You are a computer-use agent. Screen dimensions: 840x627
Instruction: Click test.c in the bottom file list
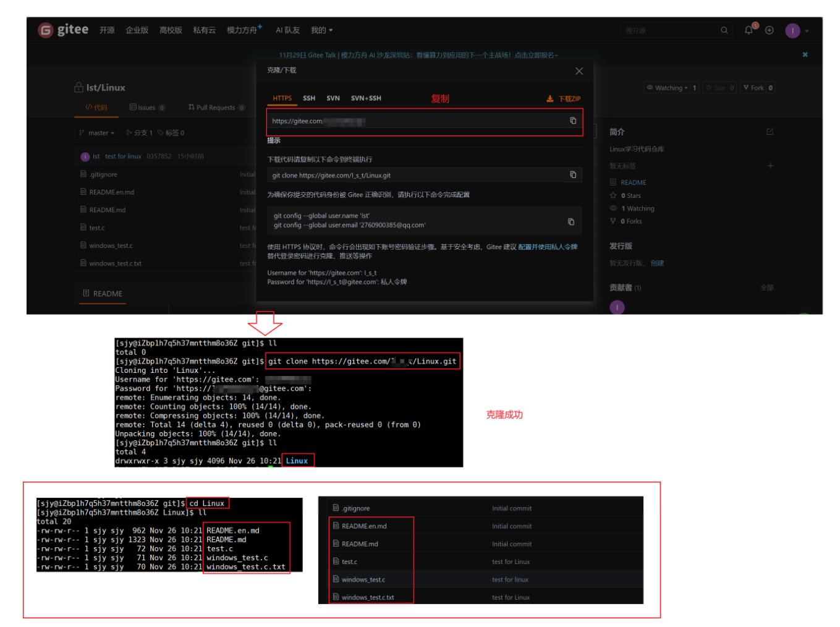pyautogui.click(x=349, y=562)
